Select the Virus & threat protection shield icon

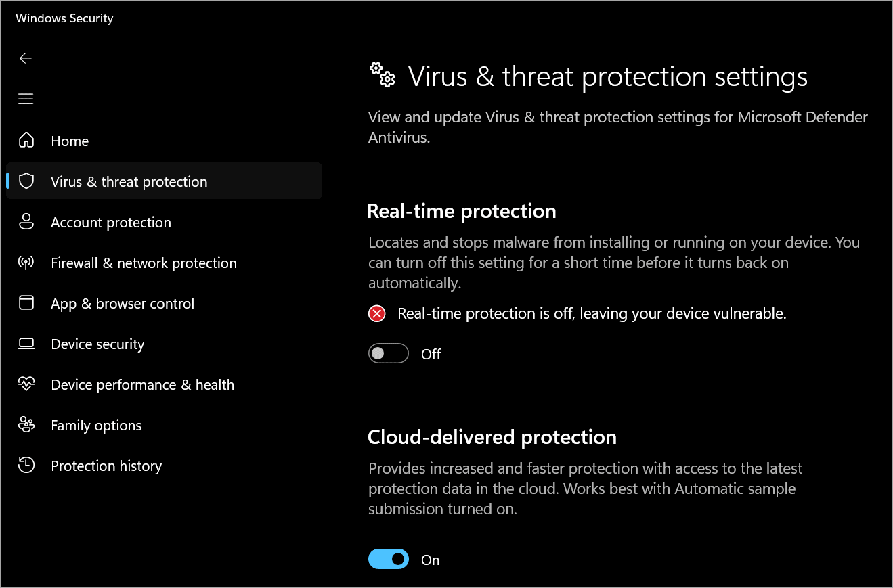[26, 181]
